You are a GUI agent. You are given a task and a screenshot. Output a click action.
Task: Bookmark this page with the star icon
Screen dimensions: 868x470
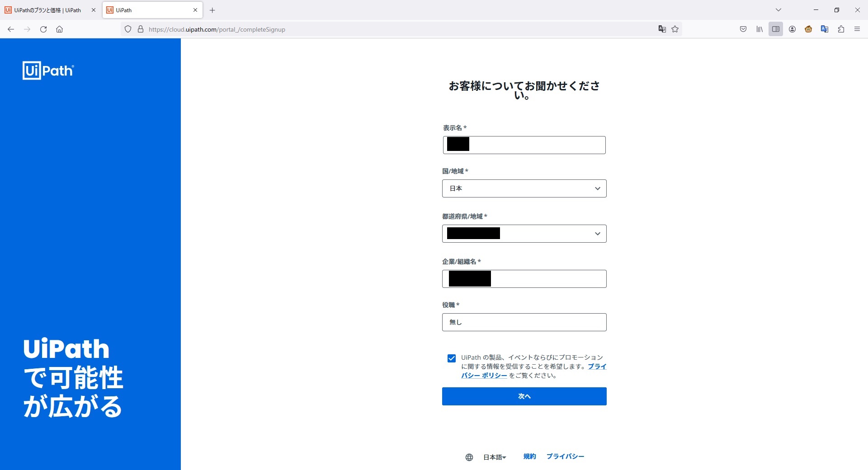coord(675,29)
